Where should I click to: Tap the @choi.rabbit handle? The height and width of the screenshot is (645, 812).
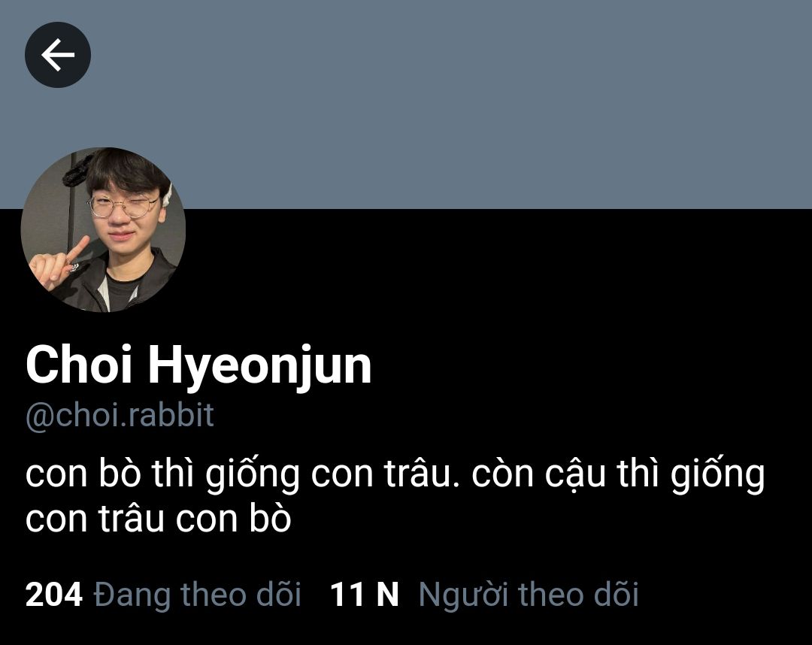(120, 415)
